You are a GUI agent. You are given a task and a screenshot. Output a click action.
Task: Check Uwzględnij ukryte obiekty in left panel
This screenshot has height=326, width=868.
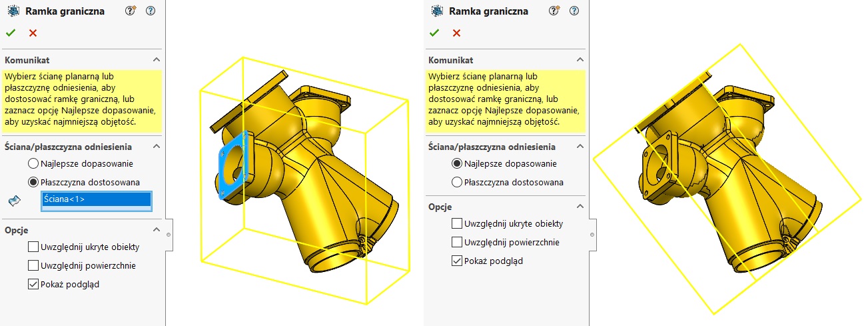click(33, 247)
